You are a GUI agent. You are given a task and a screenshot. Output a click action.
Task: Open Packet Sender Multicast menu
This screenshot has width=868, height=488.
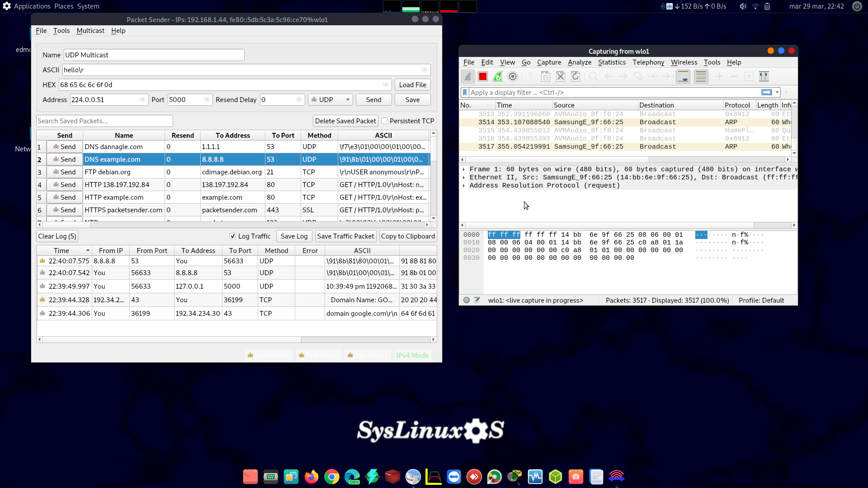[90, 31]
